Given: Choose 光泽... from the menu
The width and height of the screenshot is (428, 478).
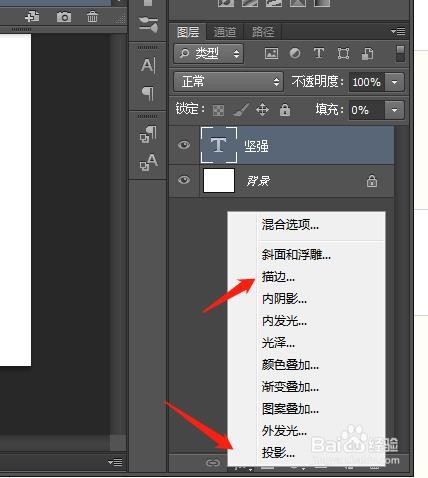Looking at the screenshot, I should (278, 343).
